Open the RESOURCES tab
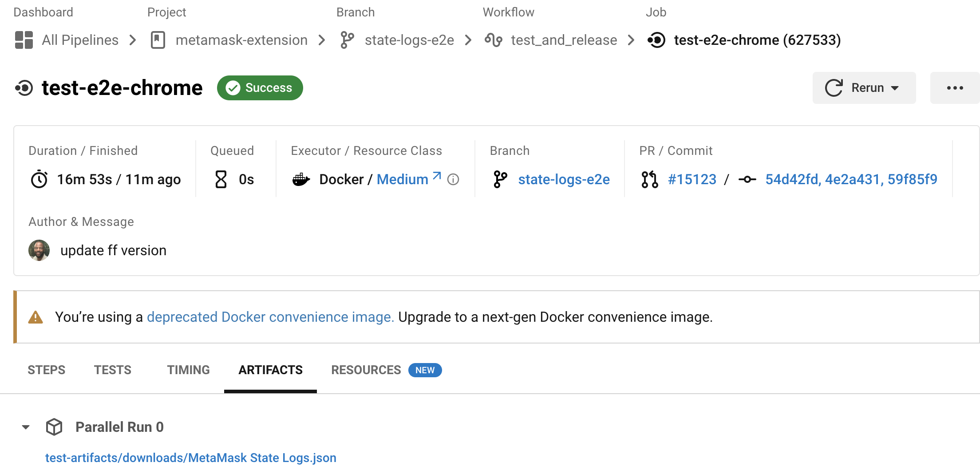This screenshot has width=980, height=474. click(366, 370)
